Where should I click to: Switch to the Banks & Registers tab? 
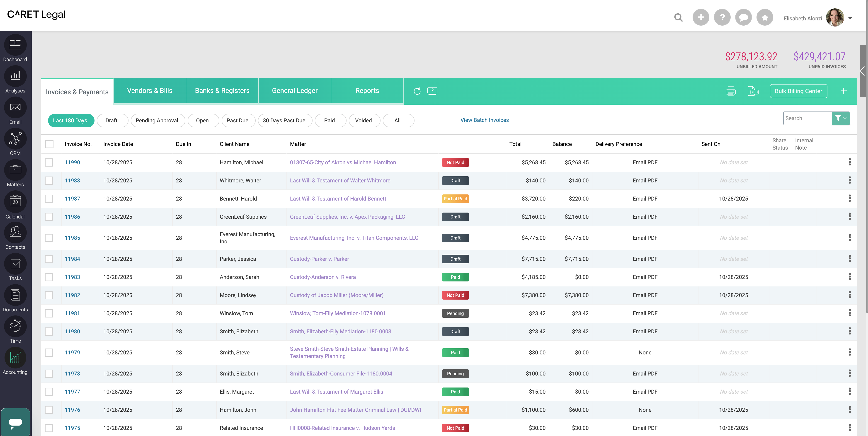(222, 91)
